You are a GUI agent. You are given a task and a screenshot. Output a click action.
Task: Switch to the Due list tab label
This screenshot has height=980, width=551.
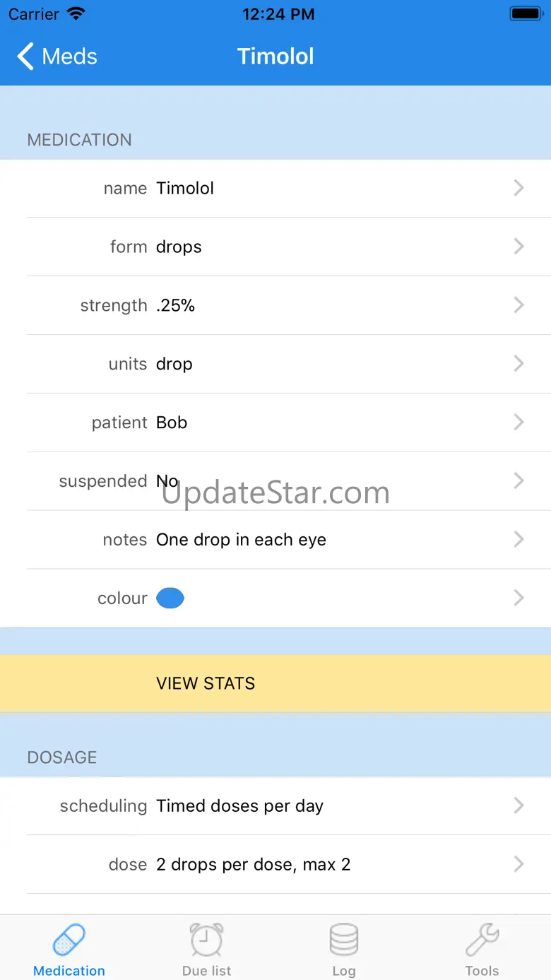click(206, 971)
